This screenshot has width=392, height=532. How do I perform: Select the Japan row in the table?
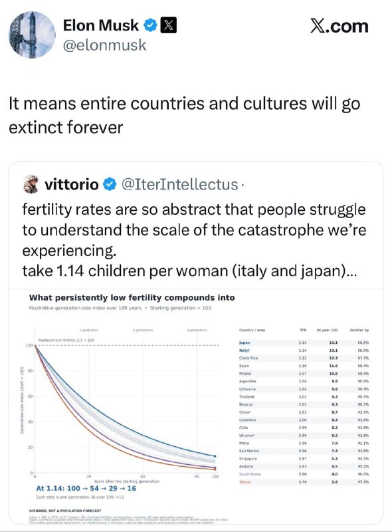pos(304,342)
